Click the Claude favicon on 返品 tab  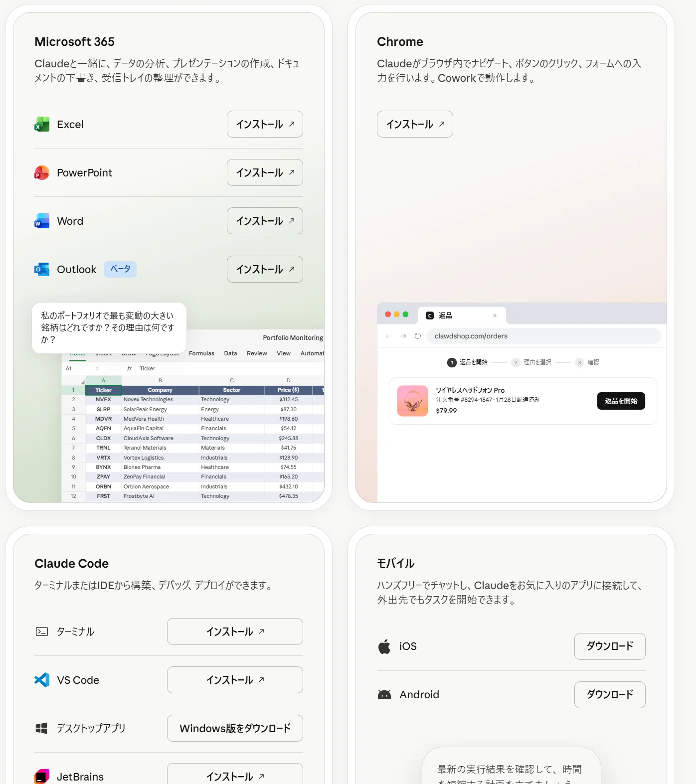[x=430, y=315]
